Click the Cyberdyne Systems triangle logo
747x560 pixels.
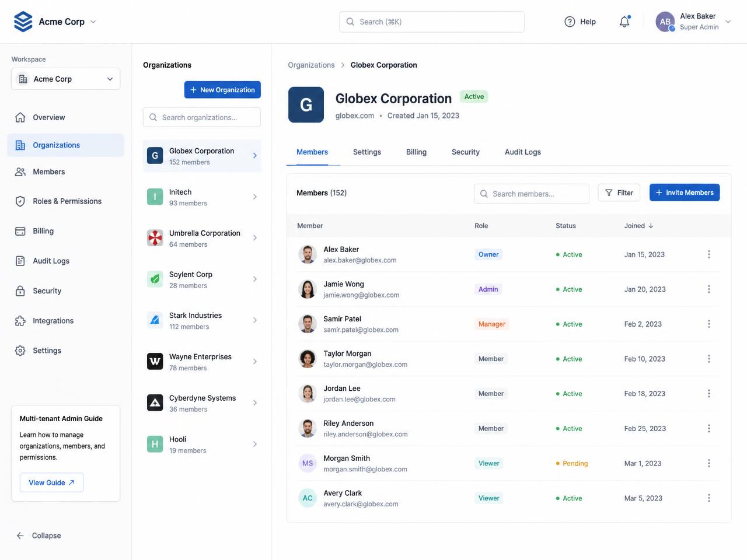[x=155, y=403]
